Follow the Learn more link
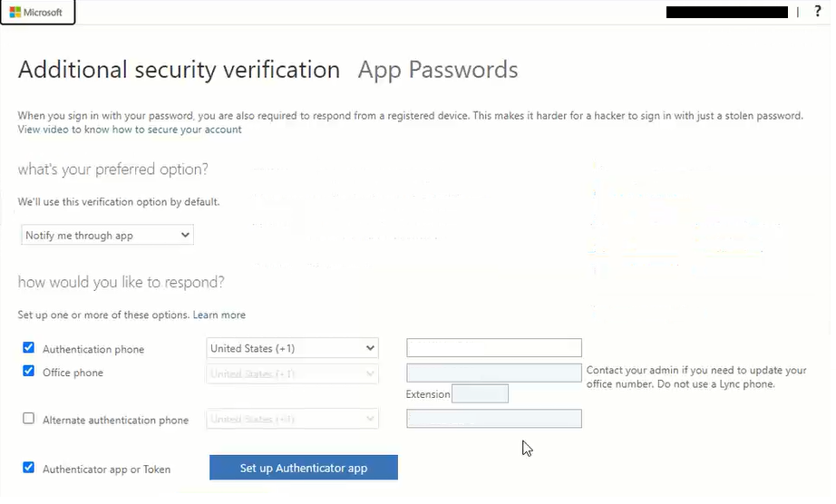 click(219, 315)
